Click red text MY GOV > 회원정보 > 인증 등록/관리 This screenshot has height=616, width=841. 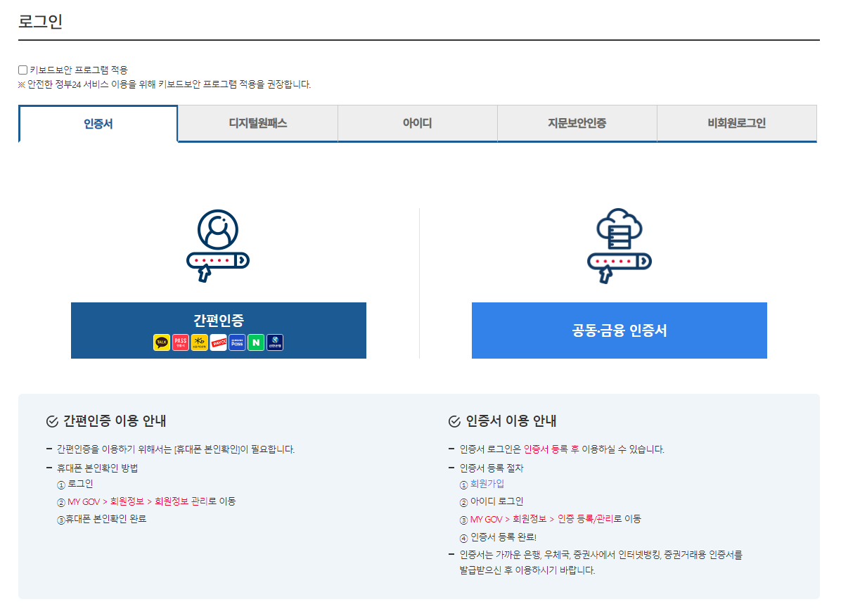(x=541, y=520)
